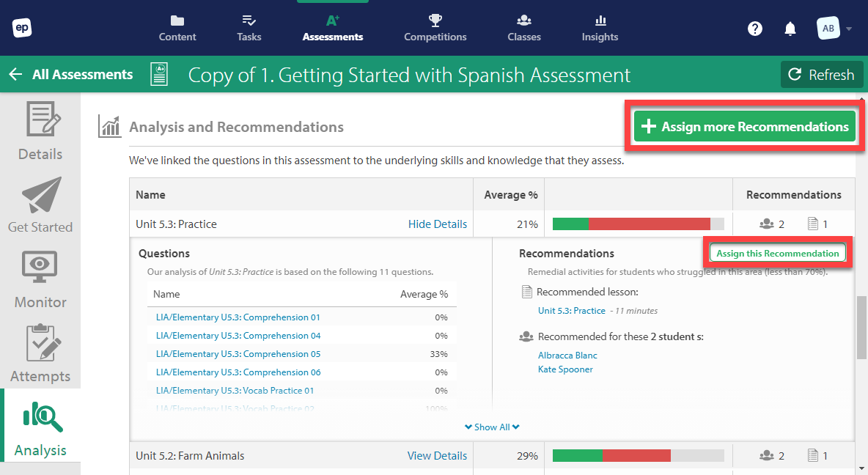Click the Recommended lesson document icon
This screenshot has width=868, height=475.
click(x=527, y=292)
